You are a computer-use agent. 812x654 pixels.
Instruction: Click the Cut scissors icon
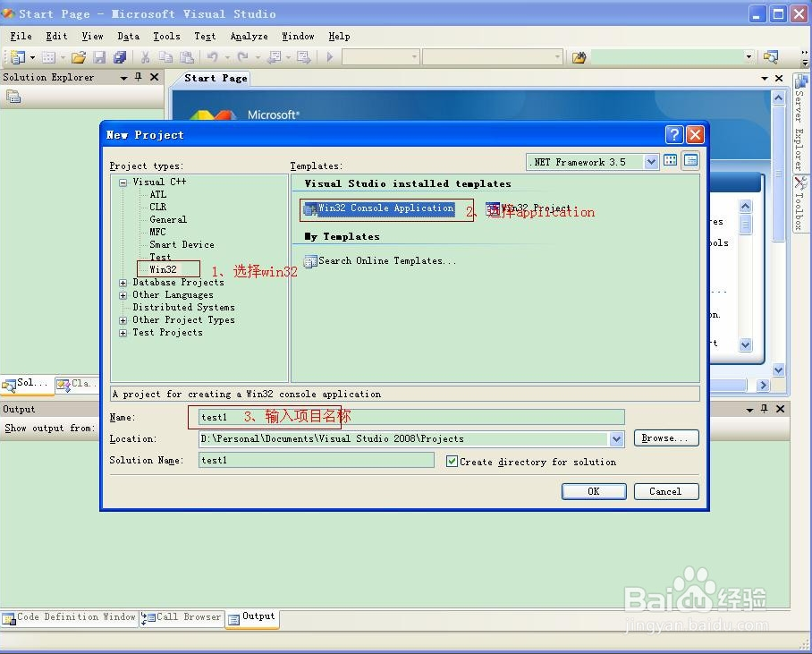click(x=146, y=57)
